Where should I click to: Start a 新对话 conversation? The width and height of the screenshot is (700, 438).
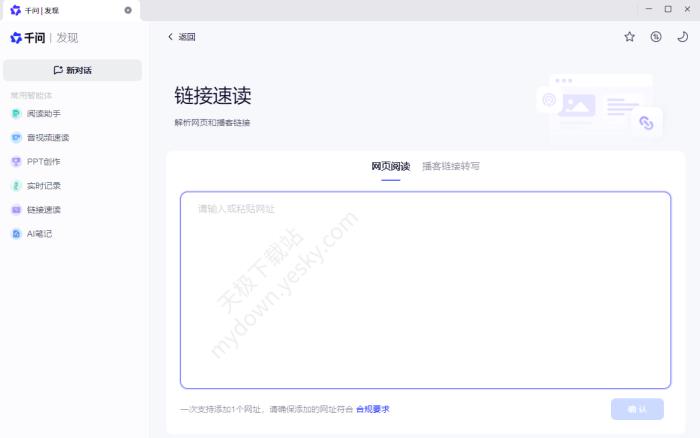point(72,70)
